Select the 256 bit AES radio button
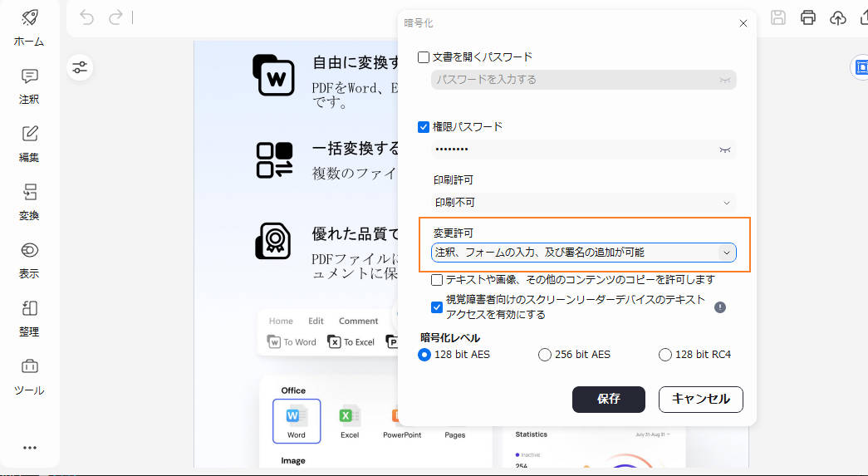Viewport: 868px width, 476px height. (545, 355)
